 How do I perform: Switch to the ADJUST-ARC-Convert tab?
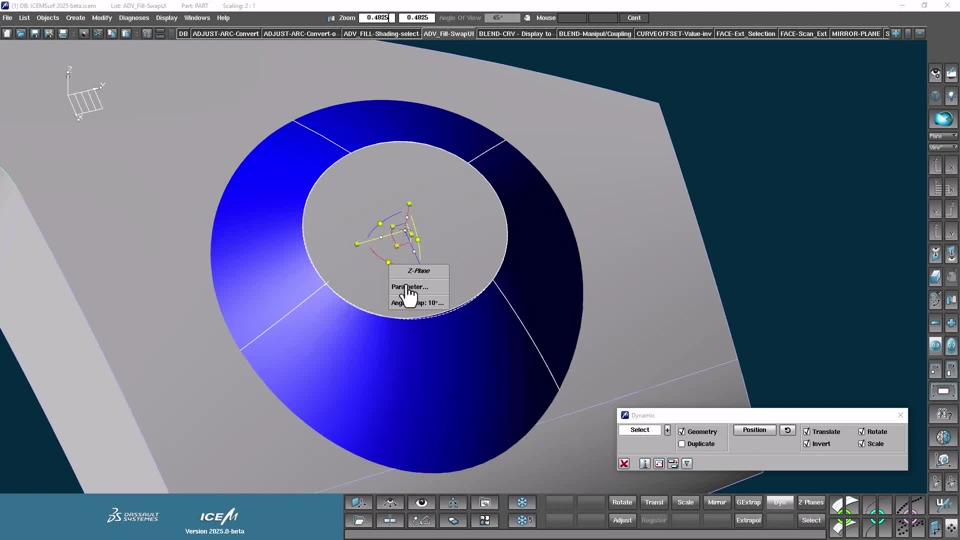[225, 34]
